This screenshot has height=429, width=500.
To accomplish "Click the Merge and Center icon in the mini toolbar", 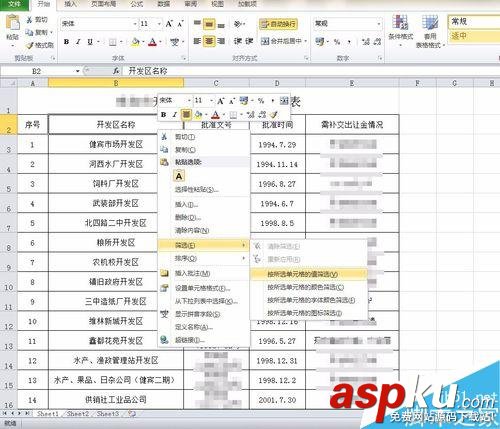I will [x=284, y=100].
